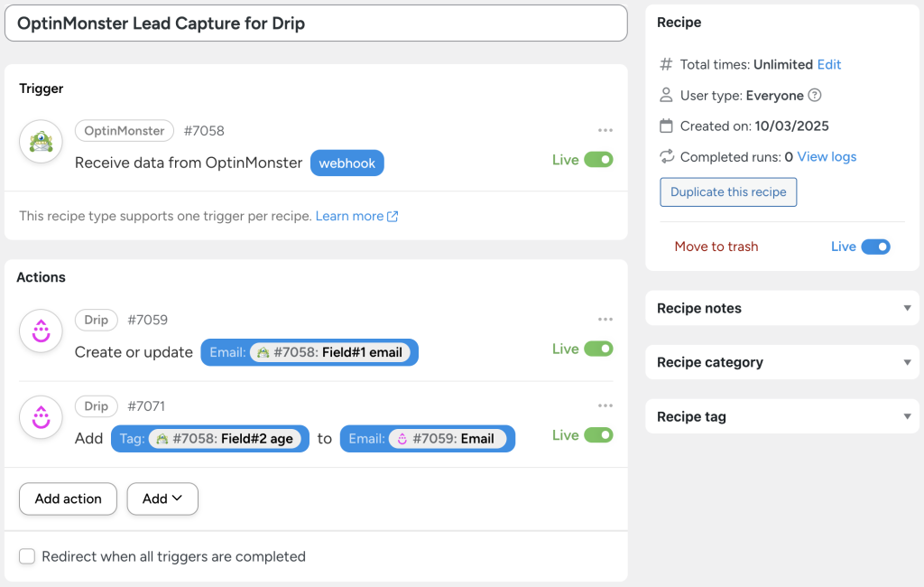Click the sync icon beside Completed runs
This screenshot has width=924, height=587.
666,156
